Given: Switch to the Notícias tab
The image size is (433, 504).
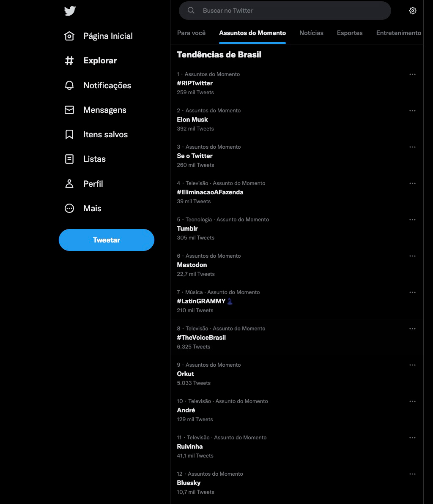Looking at the screenshot, I should pos(311,33).
